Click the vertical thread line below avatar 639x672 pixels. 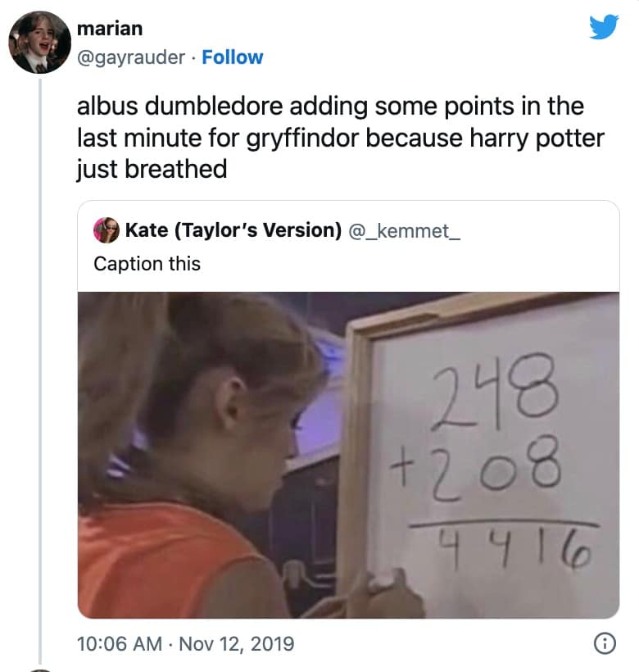tap(40, 370)
